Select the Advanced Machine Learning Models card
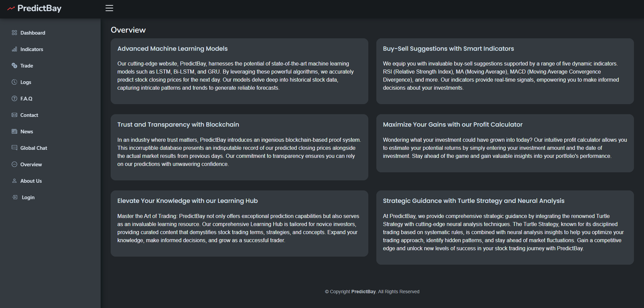The image size is (644, 308). tap(239, 71)
